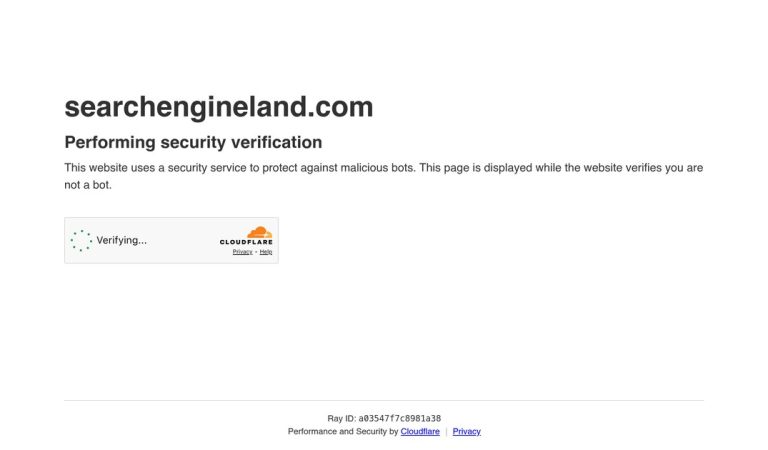Click the Ray ID value a03547f7c8981a38
The image size is (768, 450).
(400, 418)
